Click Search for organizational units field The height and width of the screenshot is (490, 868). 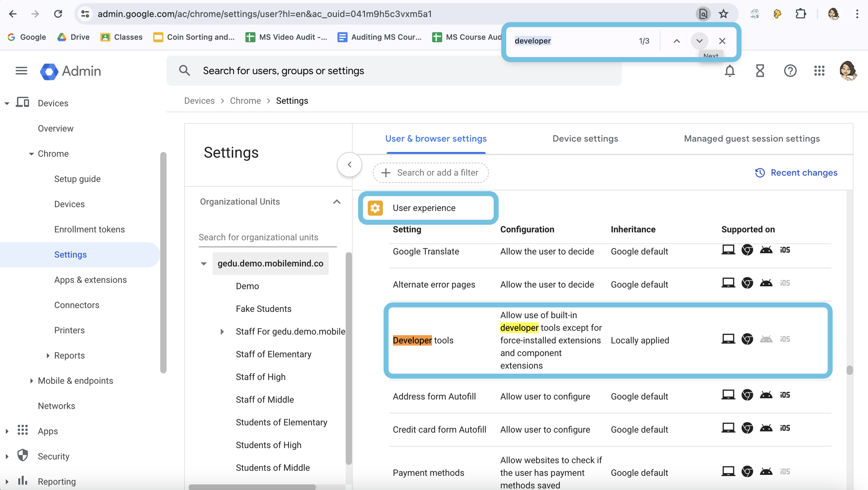tap(267, 237)
